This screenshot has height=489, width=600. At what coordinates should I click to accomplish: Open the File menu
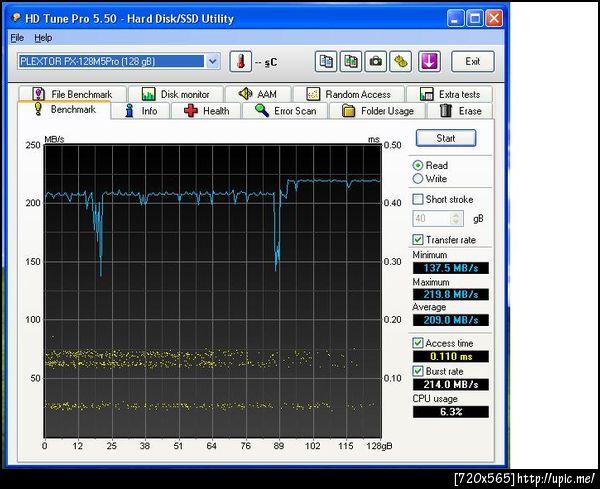click(x=16, y=38)
